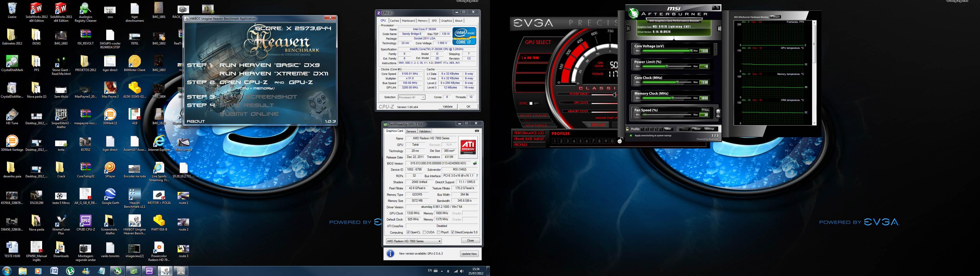Open Google Earth desktop icon

coord(110,196)
